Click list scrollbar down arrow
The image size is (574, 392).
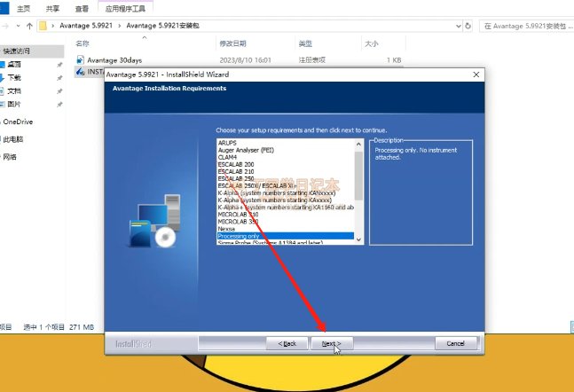[358, 239]
